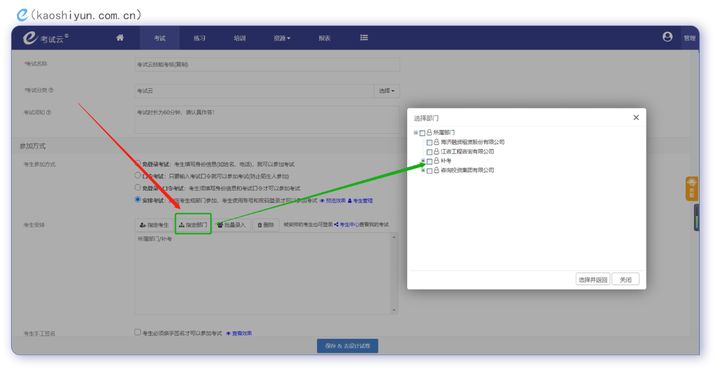
Task: Click the person icon beside 补考 node
Action: (x=436, y=161)
